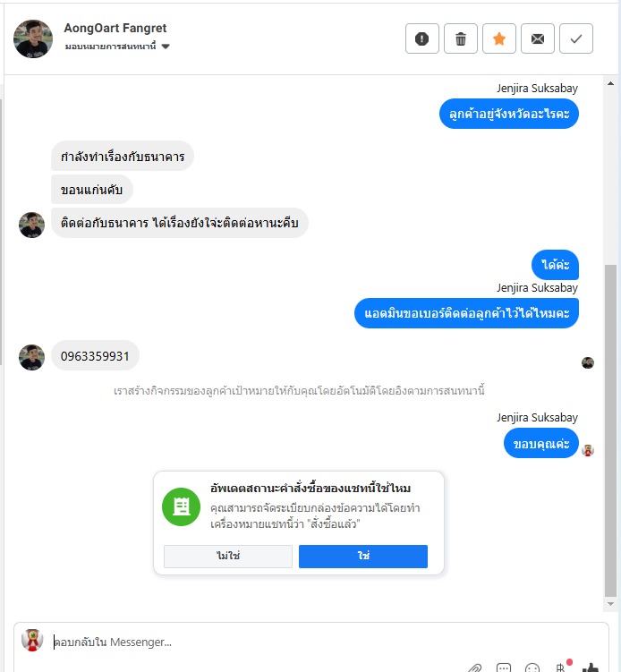
Task: Open the assign conversation dropdown arrow
Action: click(x=166, y=47)
